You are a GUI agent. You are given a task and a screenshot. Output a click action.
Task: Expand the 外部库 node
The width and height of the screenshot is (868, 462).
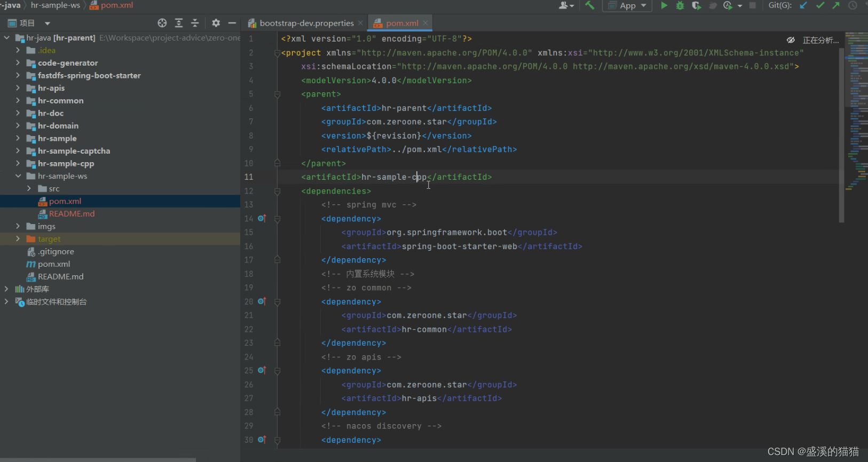6,289
